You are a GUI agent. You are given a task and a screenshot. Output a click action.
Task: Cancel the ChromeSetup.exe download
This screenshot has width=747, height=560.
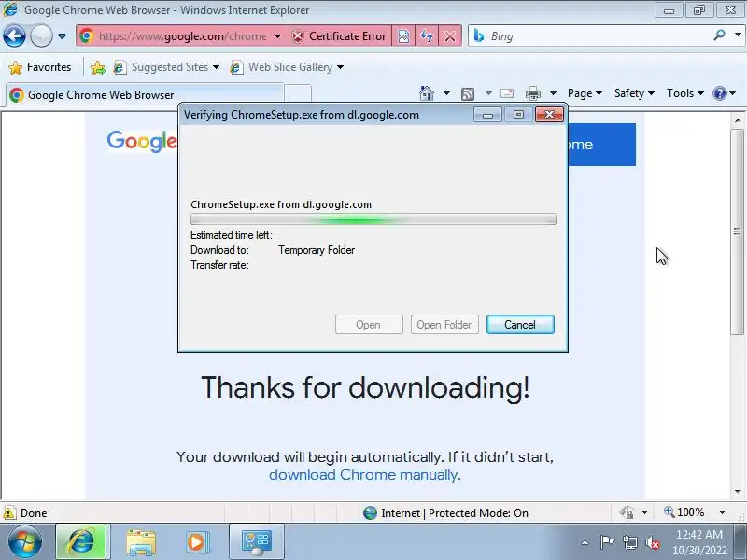(x=520, y=325)
